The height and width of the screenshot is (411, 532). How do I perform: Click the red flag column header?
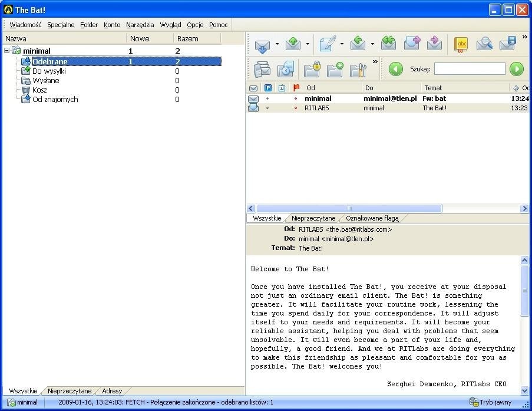point(296,88)
